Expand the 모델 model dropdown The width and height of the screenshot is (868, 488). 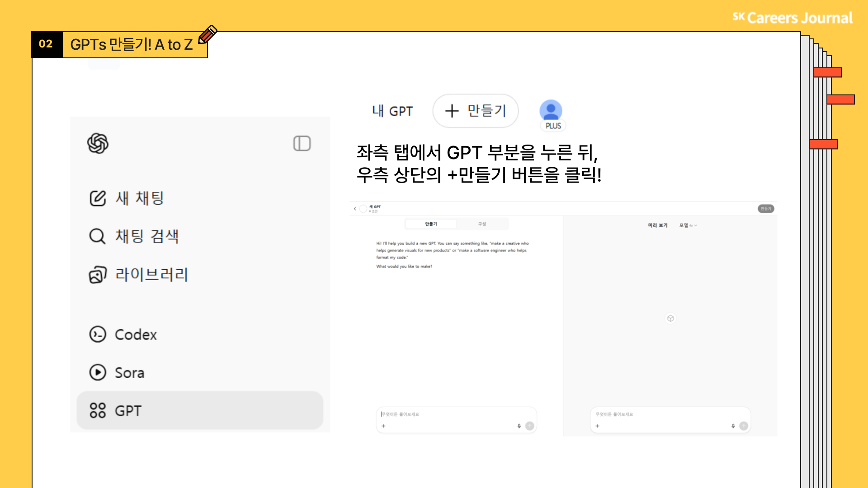(x=688, y=225)
